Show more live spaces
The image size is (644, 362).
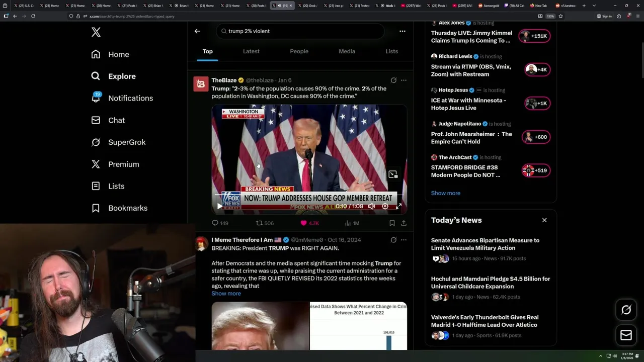445,193
